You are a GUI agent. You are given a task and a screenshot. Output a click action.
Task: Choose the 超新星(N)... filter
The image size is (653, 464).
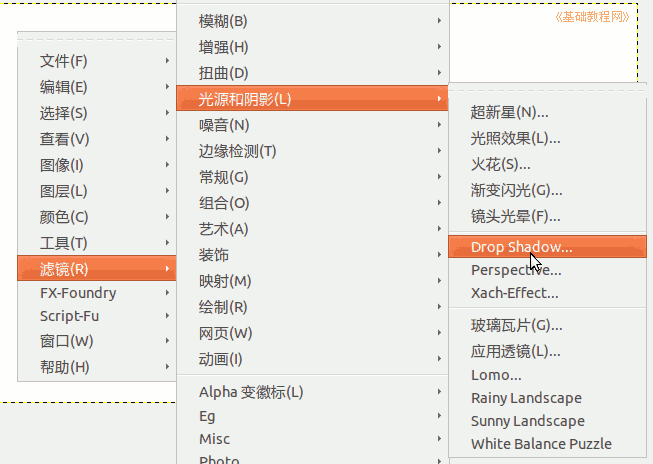[547, 112]
